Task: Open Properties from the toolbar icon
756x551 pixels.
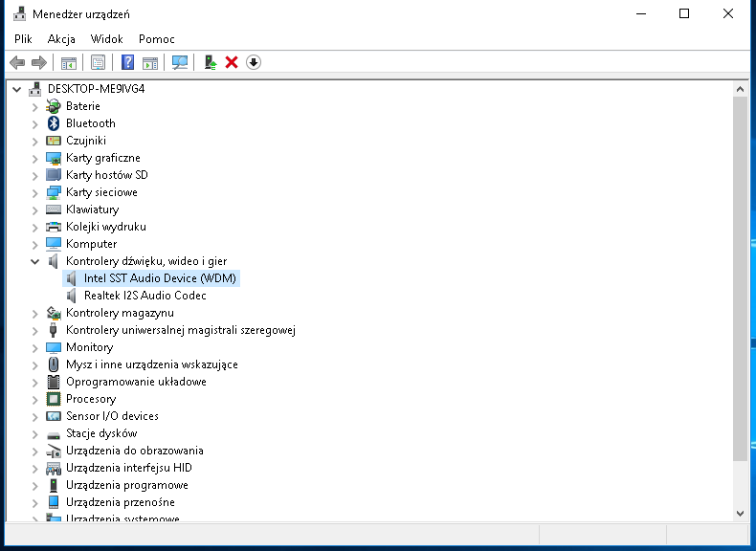Action: (x=98, y=63)
